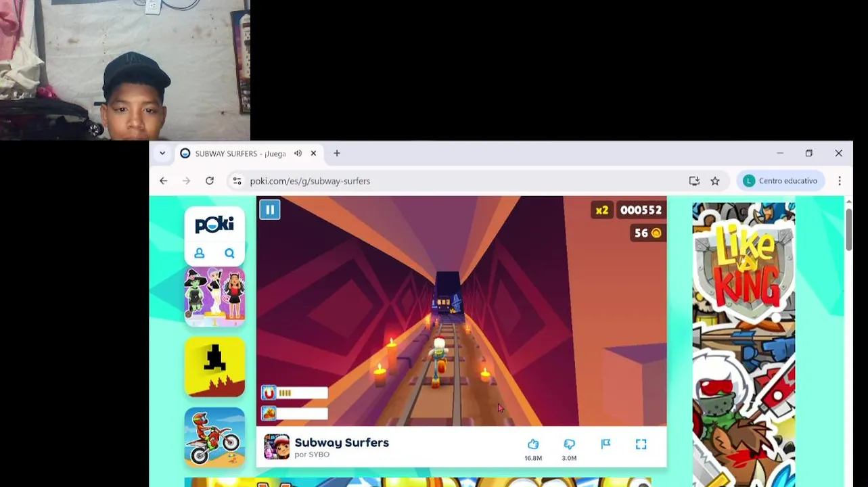Click the x2 score multiplier badge
The width and height of the screenshot is (868, 487).
(x=601, y=210)
